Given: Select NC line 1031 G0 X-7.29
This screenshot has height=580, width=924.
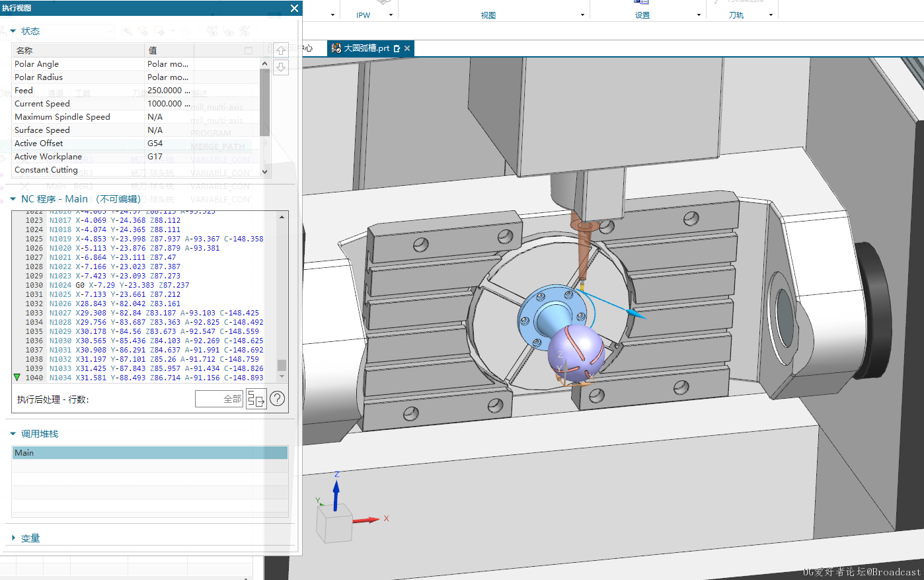Looking at the screenshot, I should [x=145, y=285].
